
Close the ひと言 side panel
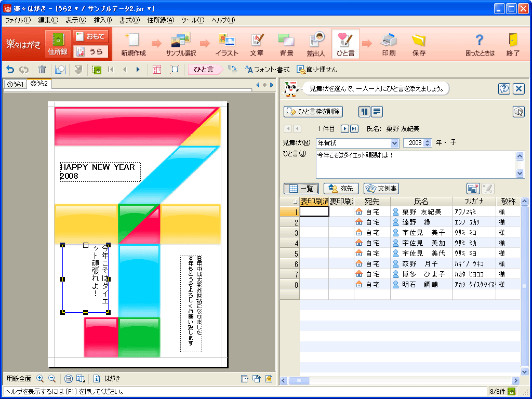518,89
